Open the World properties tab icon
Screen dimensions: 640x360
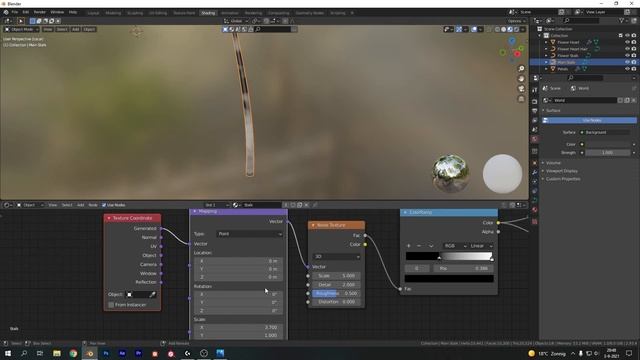click(x=535, y=139)
